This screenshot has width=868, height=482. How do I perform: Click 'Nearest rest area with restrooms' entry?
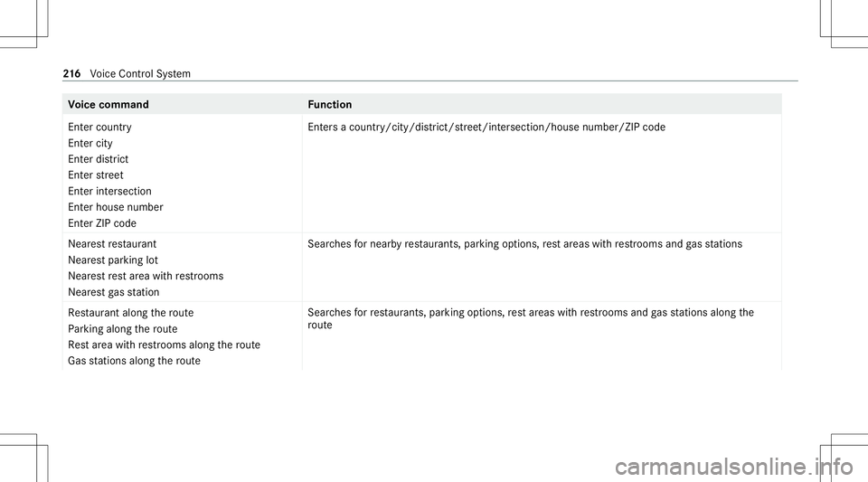click(146, 276)
